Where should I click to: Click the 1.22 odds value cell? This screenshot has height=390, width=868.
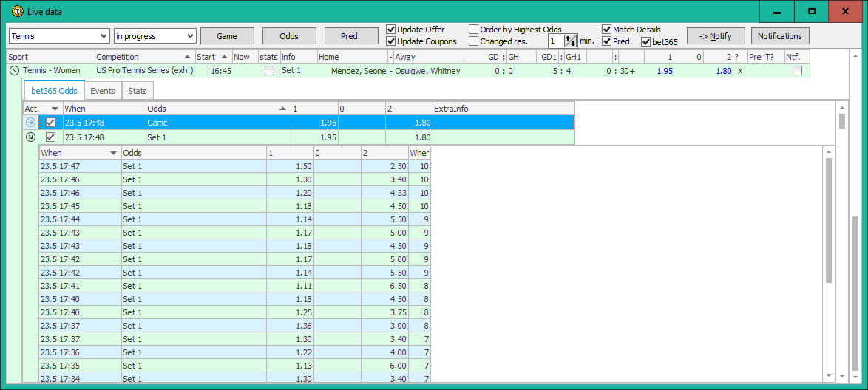(290, 352)
